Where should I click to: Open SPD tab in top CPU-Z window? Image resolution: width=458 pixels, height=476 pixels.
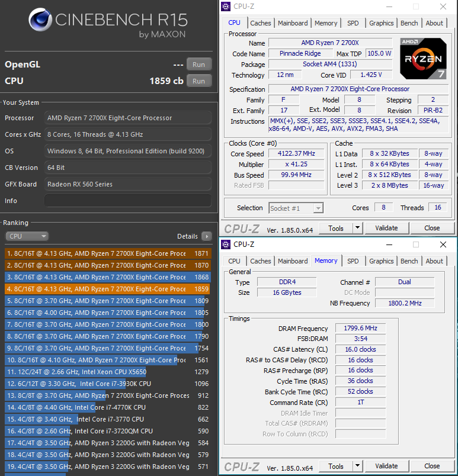[353, 23]
